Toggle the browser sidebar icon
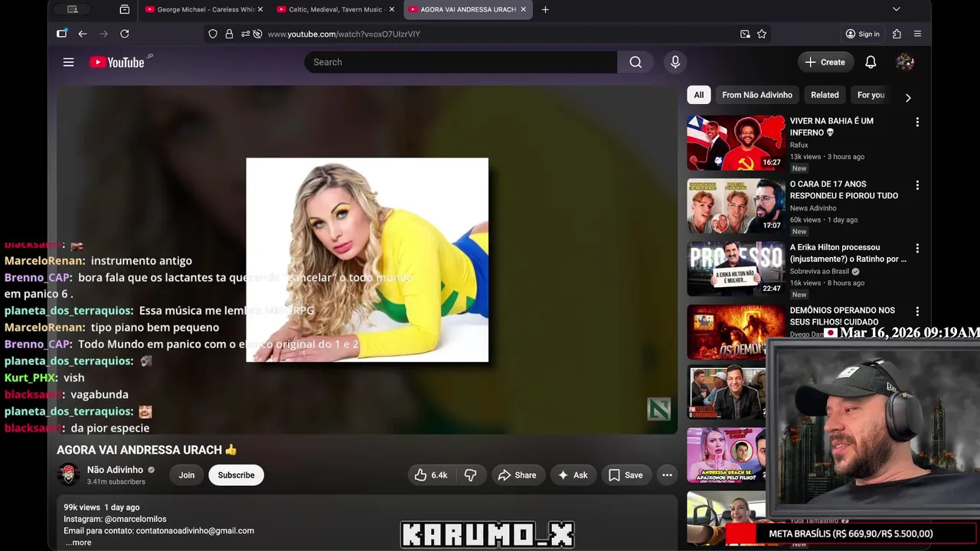The height and width of the screenshot is (551, 980). click(62, 34)
